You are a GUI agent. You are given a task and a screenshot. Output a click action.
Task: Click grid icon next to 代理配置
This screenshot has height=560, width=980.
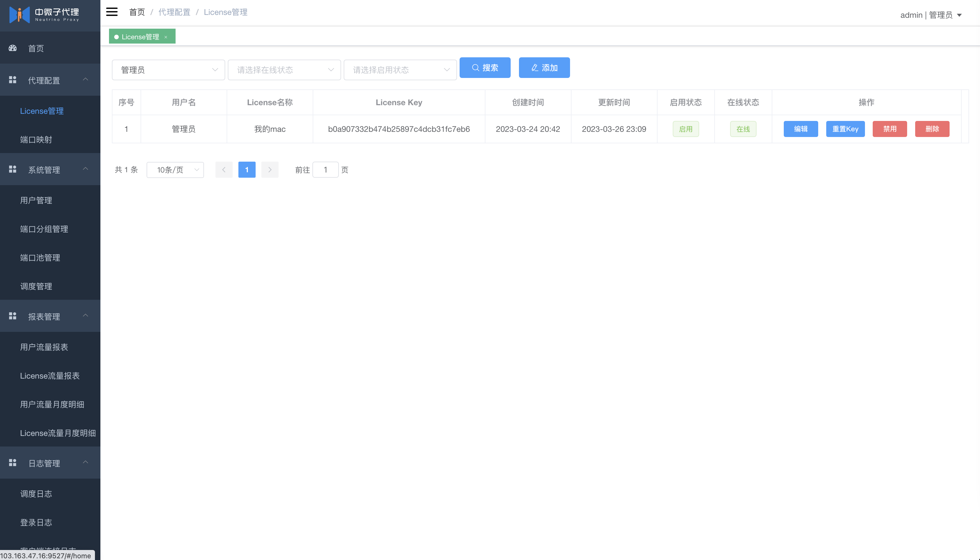coord(13,80)
